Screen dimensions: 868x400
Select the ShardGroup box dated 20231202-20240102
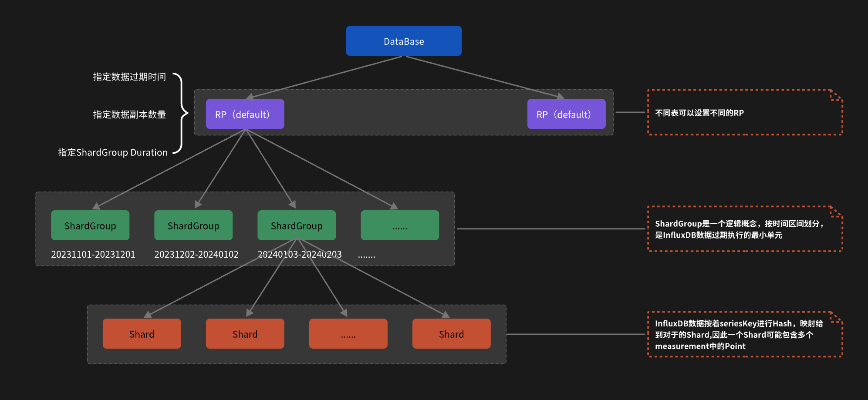click(x=193, y=225)
